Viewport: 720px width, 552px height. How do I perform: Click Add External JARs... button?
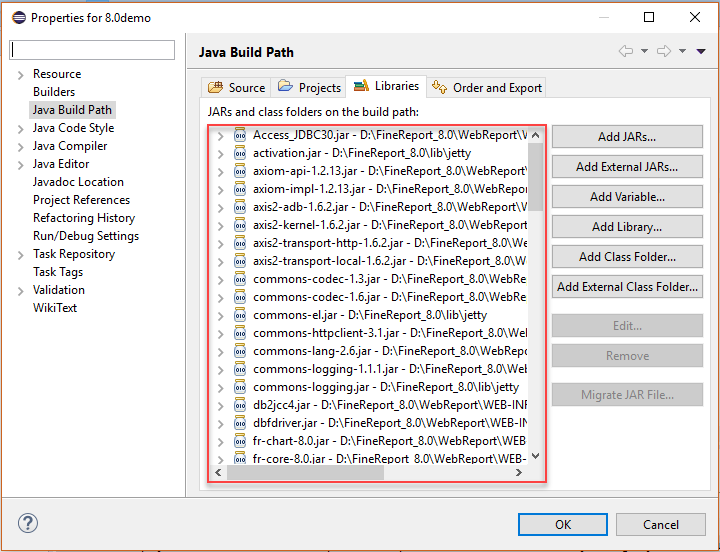pyautogui.click(x=627, y=167)
